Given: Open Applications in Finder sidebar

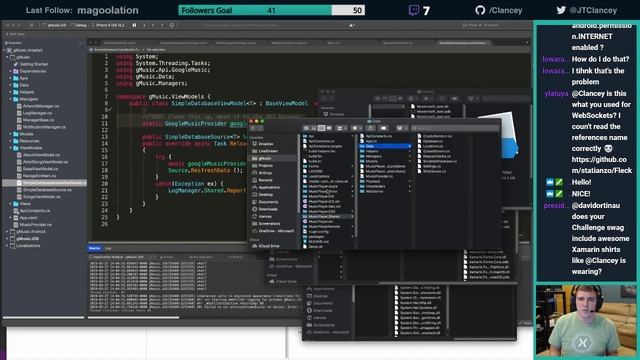Looking at the screenshot, I should tap(269, 187).
